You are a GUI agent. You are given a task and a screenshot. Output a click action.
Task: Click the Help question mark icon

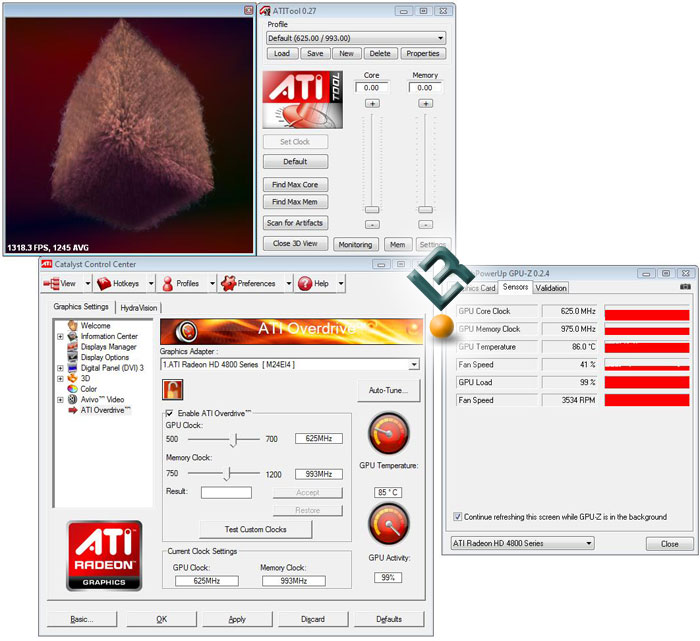click(x=304, y=283)
